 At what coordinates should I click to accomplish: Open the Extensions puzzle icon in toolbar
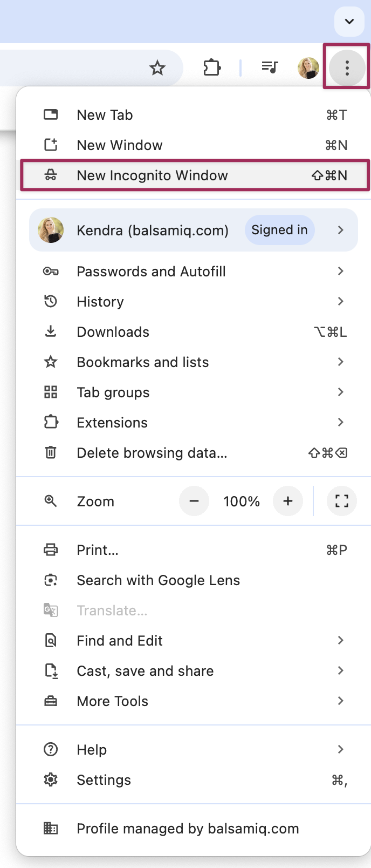tap(212, 68)
